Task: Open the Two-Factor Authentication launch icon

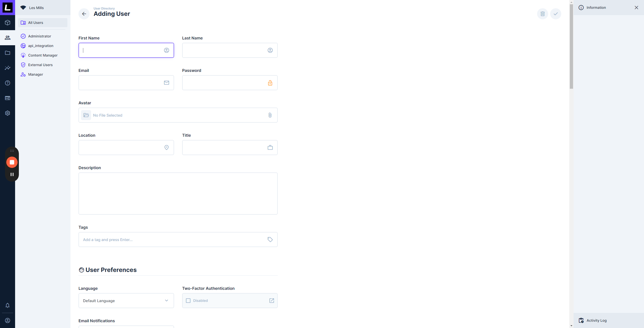Action: [x=272, y=301]
